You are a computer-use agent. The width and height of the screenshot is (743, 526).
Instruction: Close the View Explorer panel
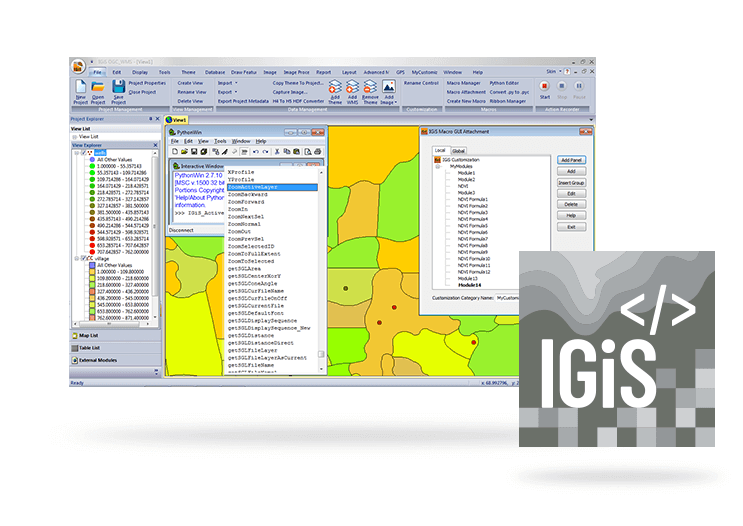(155, 145)
